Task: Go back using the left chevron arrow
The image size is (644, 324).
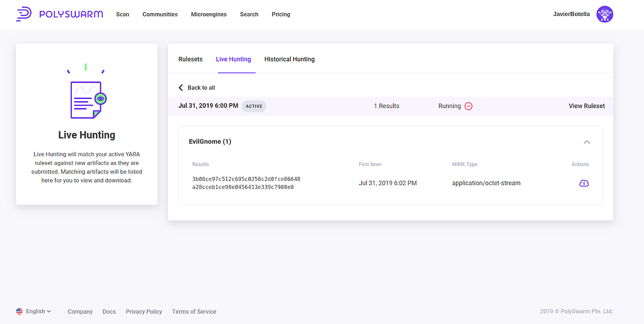Action: click(181, 88)
